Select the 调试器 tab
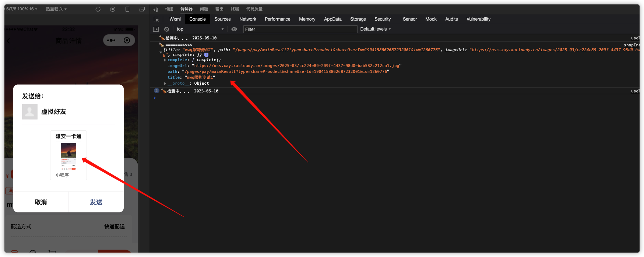The height and width of the screenshot is (257, 644). (x=186, y=9)
